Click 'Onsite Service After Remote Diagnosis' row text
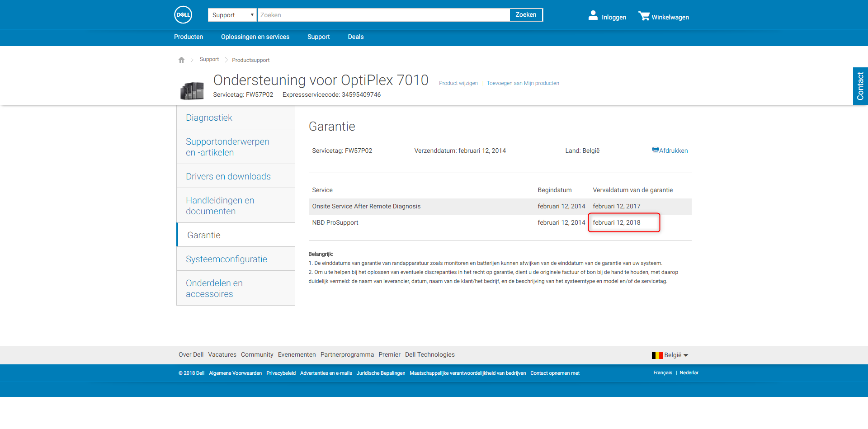Screen dimensions: 868x429 (x=366, y=207)
